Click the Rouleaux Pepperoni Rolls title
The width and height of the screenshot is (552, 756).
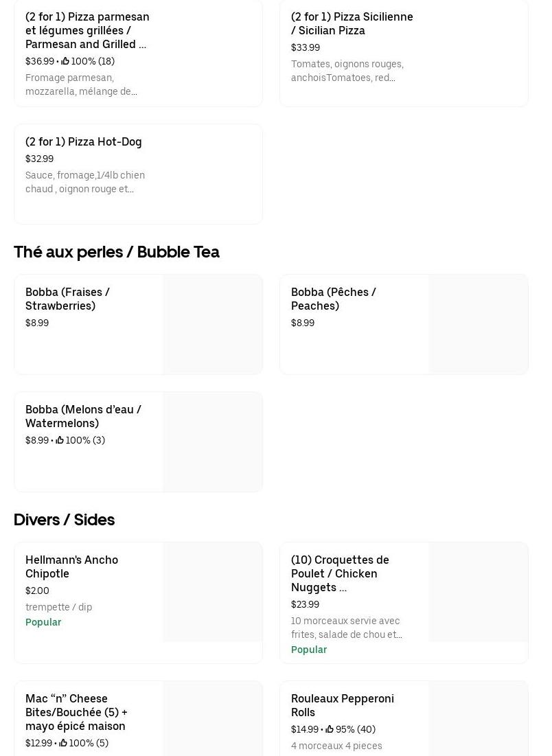pos(343,705)
